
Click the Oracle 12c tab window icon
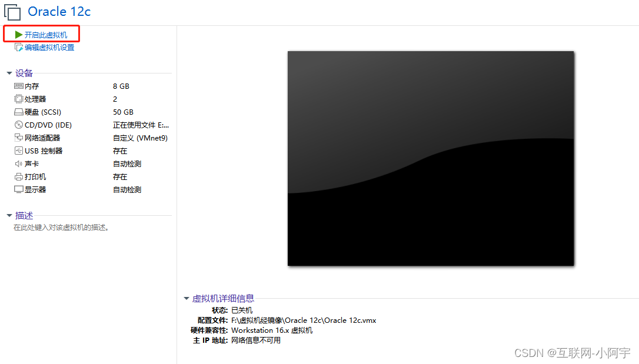[x=12, y=12]
